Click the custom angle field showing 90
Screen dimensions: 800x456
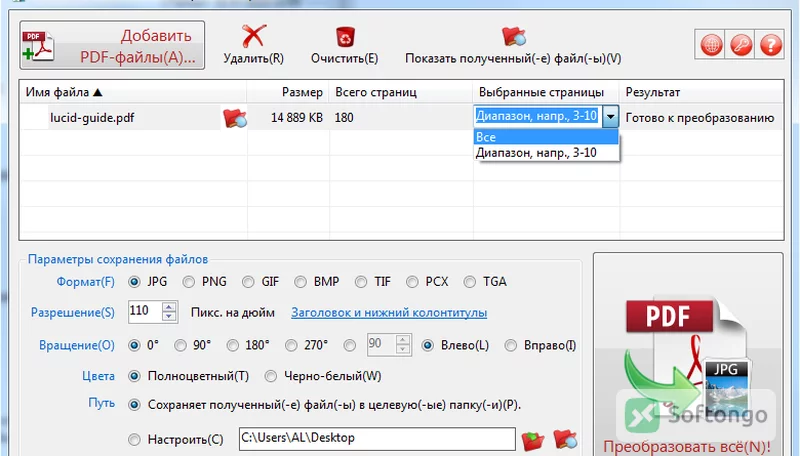382,344
